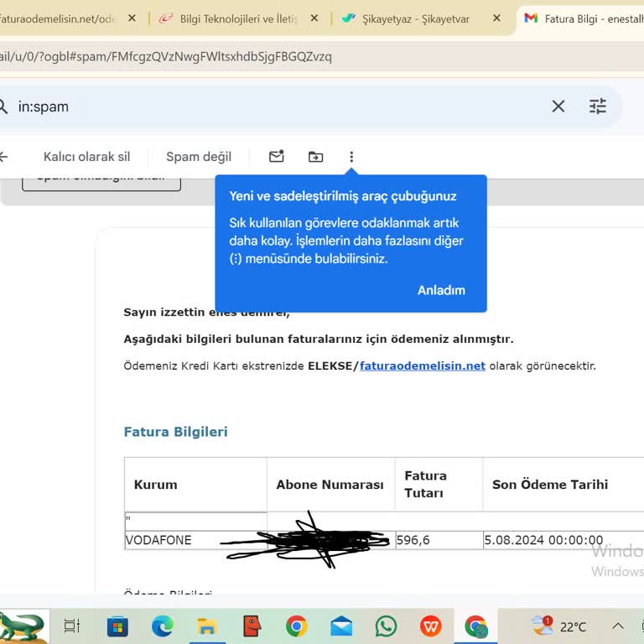Viewport: 644px width, 644px height.
Task: Open the Mail app from taskbar
Action: [341, 626]
